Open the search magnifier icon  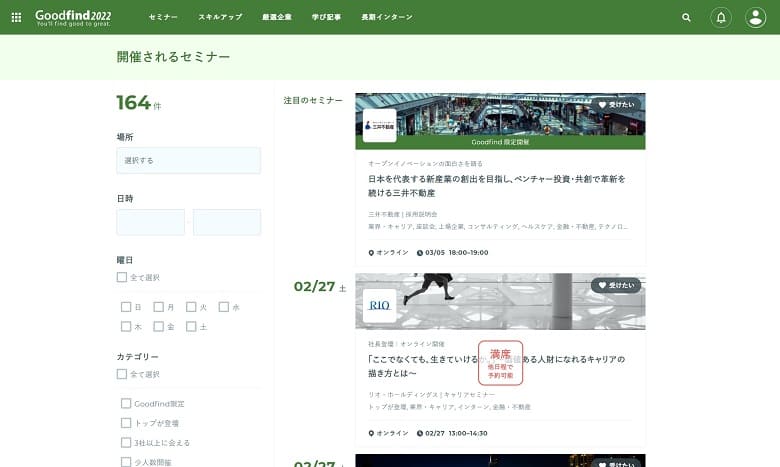pyautogui.click(x=686, y=17)
